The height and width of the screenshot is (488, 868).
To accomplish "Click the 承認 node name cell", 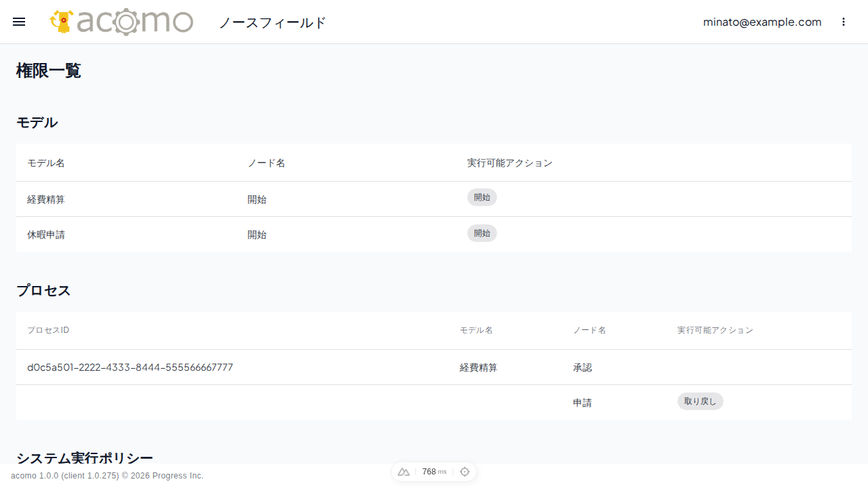I will (x=583, y=367).
